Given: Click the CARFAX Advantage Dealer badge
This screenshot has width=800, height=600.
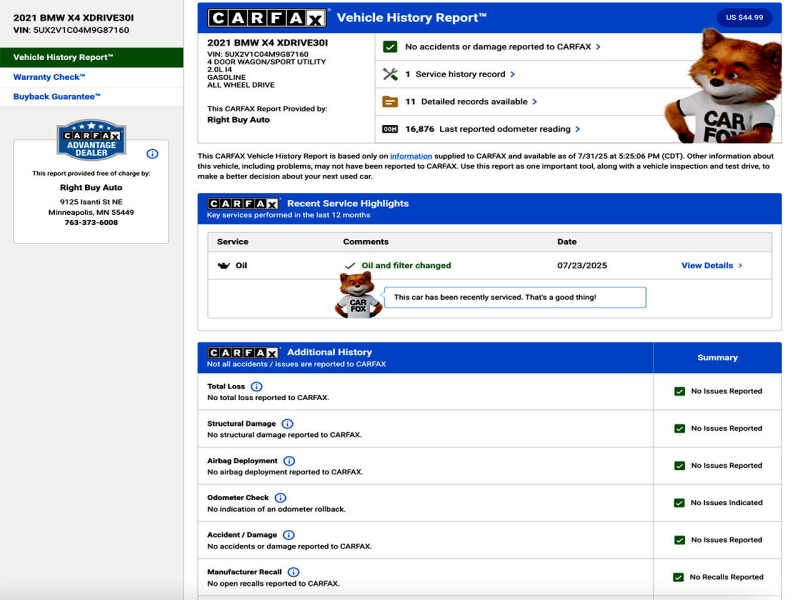Looking at the screenshot, I should pos(91,139).
